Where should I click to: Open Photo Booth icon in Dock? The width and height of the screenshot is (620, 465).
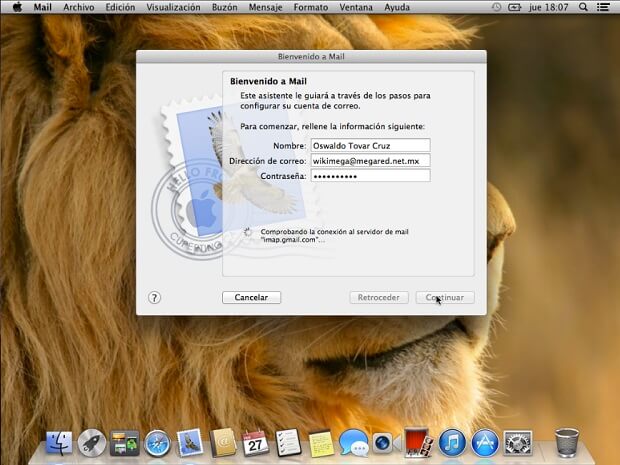(418, 442)
